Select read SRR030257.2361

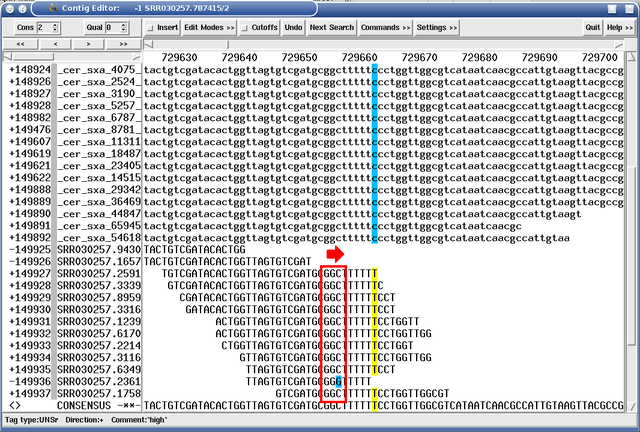(98, 382)
